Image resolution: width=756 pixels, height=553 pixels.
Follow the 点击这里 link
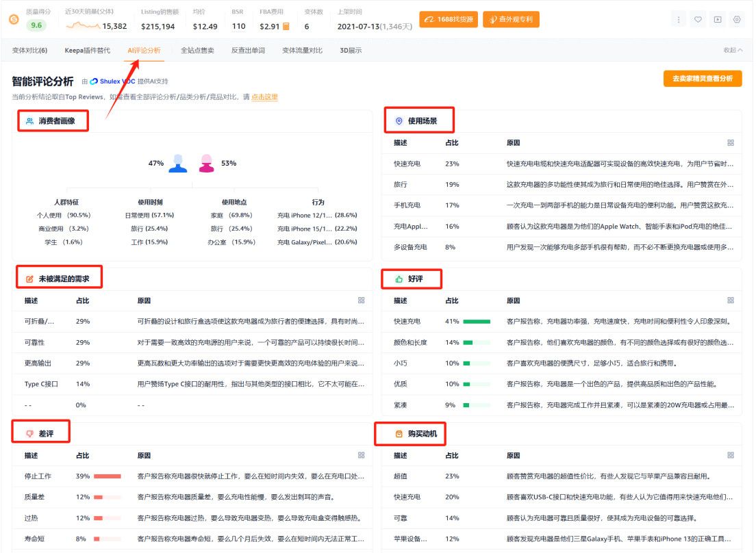[264, 97]
